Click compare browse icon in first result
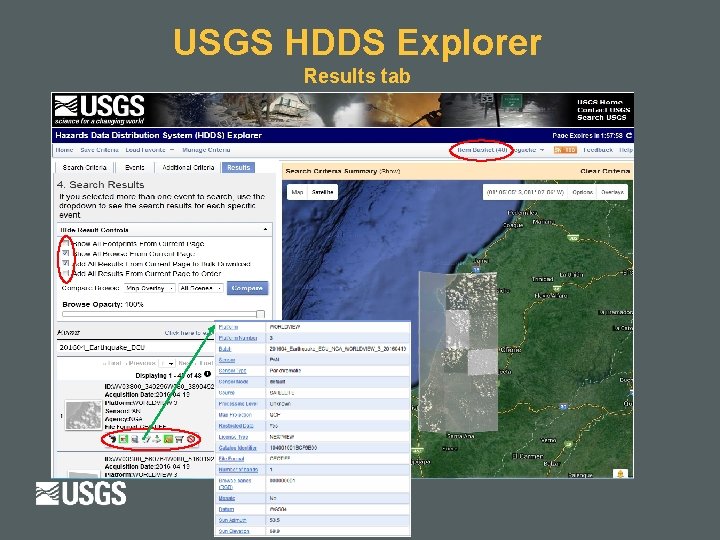Screen dimensions: 720x540 click(x=135, y=439)
